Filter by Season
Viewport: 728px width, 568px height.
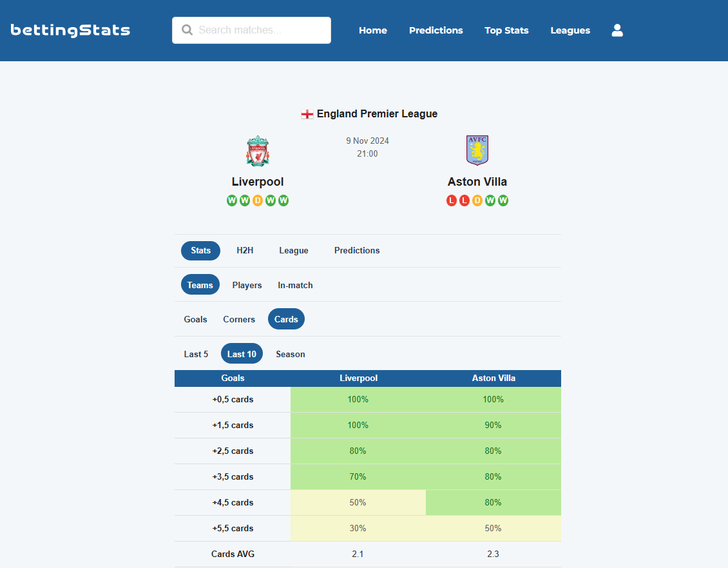pyautogui.click(x=291, y=354)
